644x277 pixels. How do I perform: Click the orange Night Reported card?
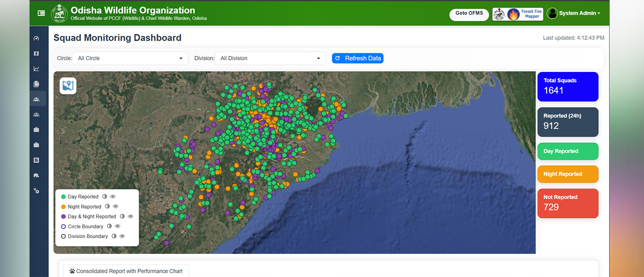pyautogui.click(x=568, y=174)
